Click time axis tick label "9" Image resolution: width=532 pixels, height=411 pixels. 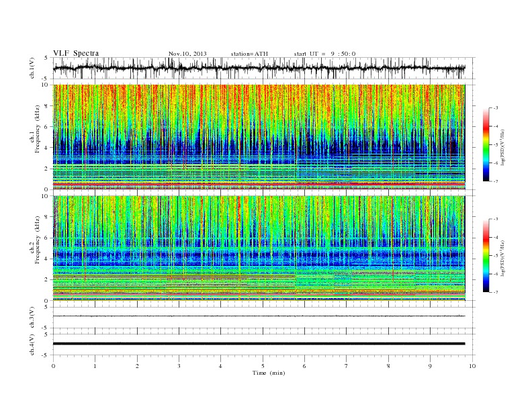[430, 366]
